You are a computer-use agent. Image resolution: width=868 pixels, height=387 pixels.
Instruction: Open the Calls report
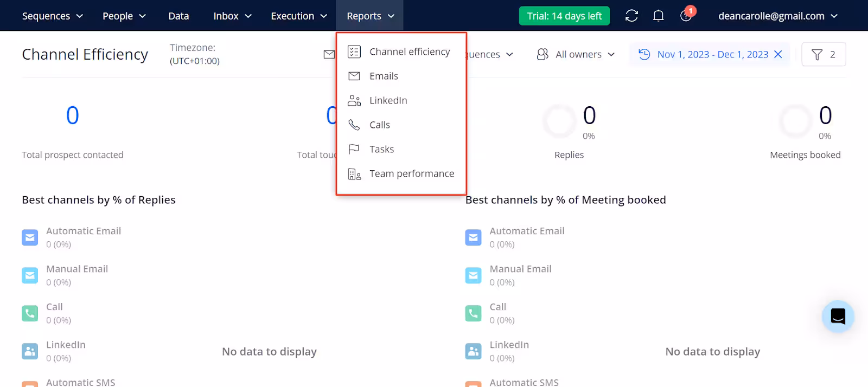[x=379, y=125]
